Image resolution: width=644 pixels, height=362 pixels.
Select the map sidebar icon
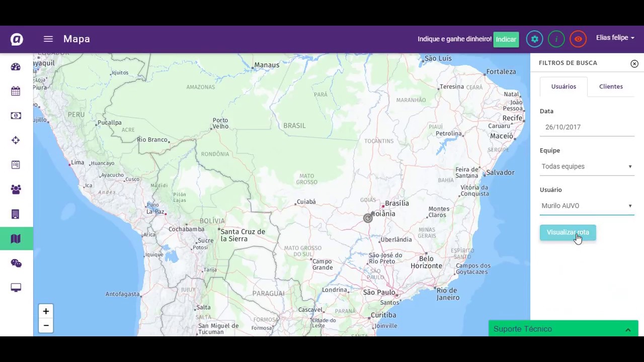(x=16, y=239)
